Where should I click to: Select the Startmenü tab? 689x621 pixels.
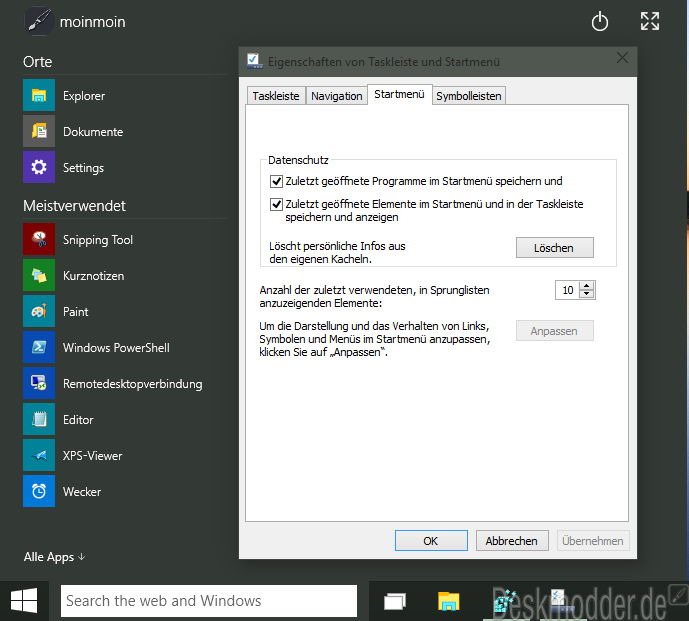point(399,94)
